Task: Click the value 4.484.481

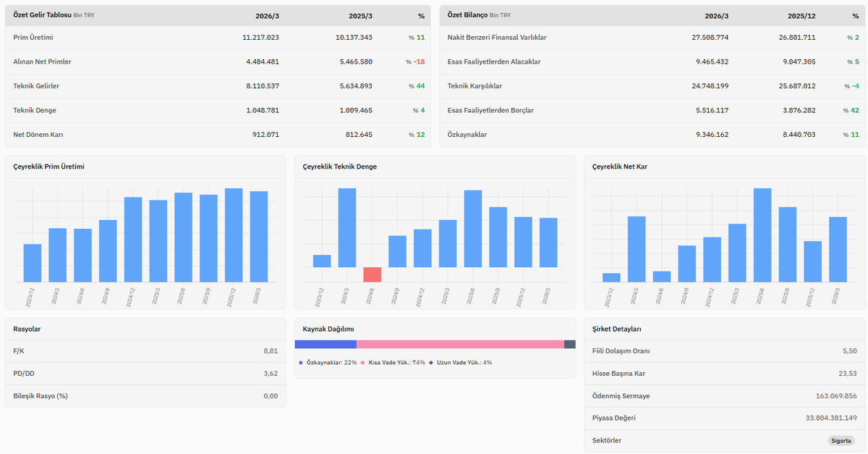Action: pyautogui.click(x=263, y=62)
